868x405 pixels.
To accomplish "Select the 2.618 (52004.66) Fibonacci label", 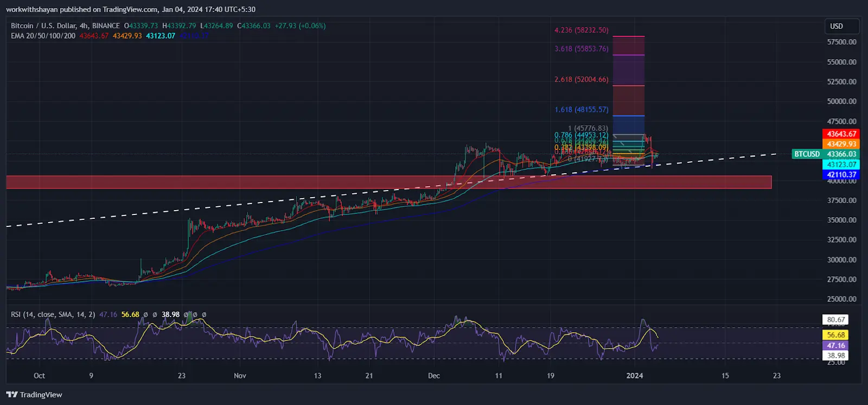I will point(582,79).
